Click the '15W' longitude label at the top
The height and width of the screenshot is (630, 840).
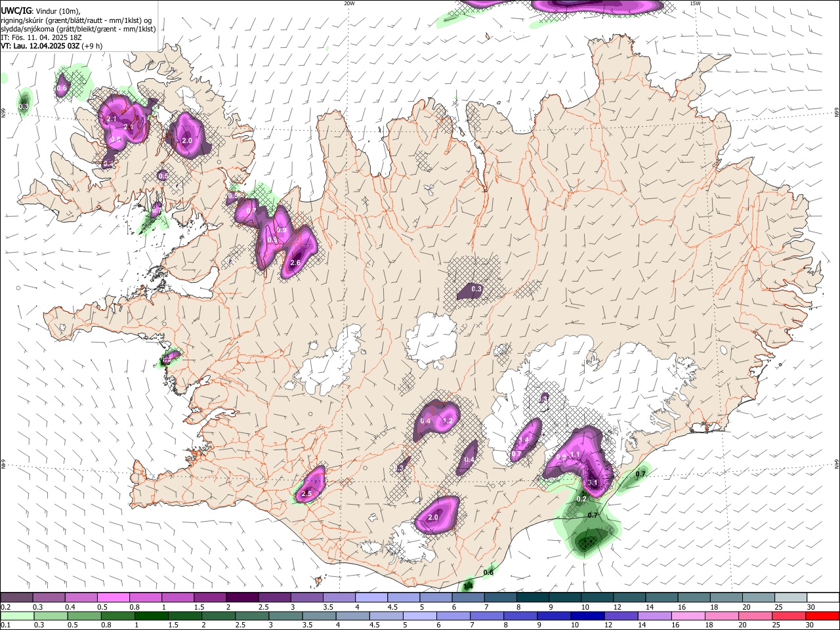click(694, 3)
